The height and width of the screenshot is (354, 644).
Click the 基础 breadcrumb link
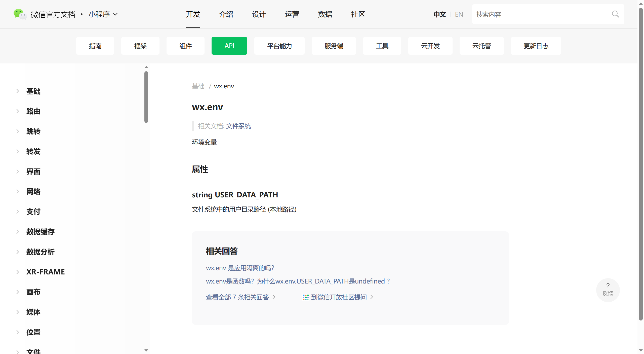click(x=198, y=86)
